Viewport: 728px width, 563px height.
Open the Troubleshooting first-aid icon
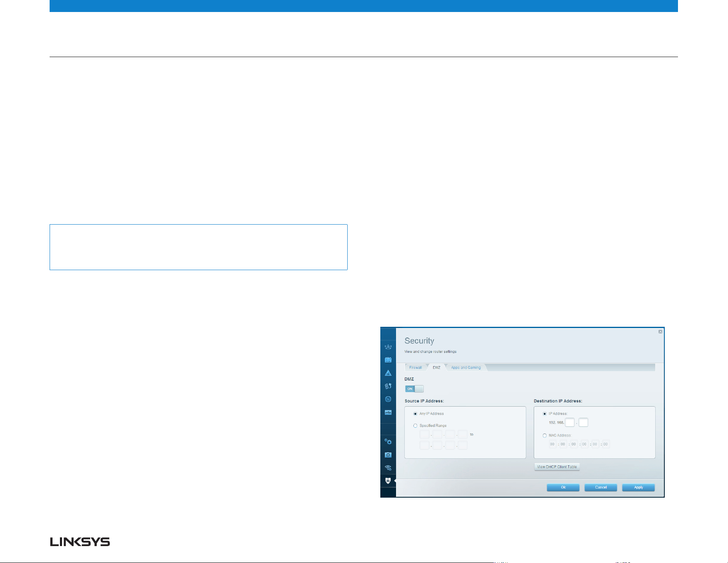(x=388, y=455)
